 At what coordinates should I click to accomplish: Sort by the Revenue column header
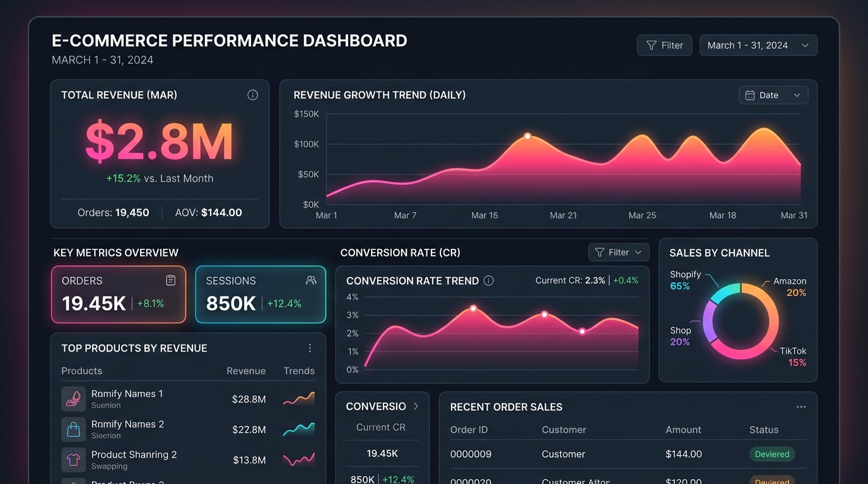point(246,371)
